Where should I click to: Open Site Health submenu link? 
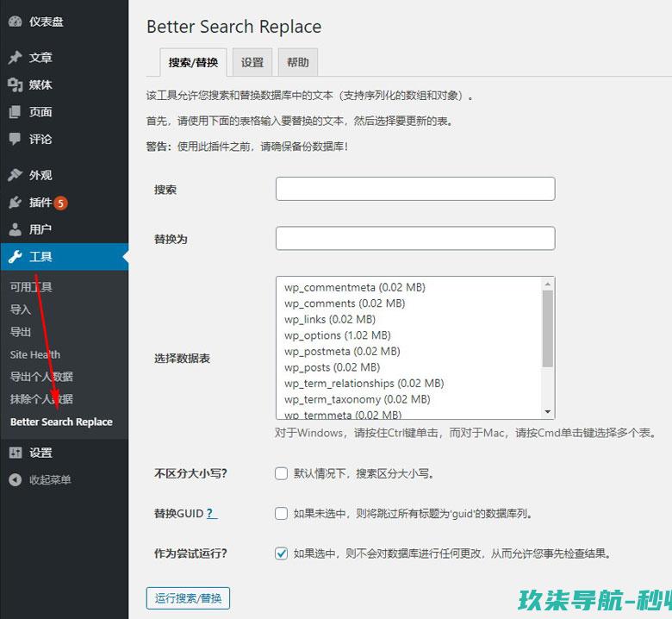pos(35,354)
